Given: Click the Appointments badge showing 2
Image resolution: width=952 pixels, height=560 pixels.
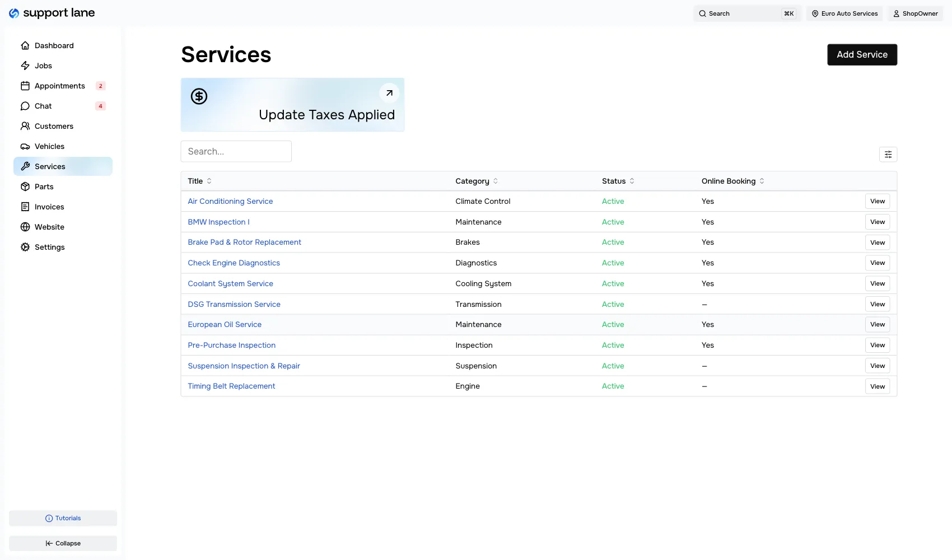Looking at the screenshot, I should pos(101,86).
